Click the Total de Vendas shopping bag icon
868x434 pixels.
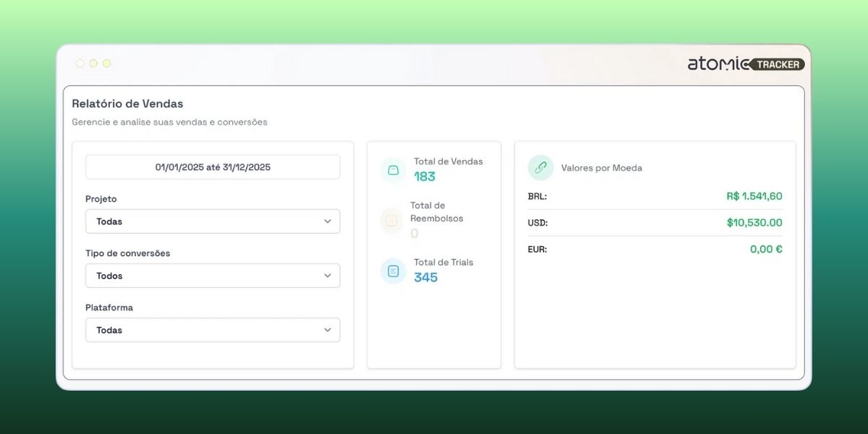click(x=393, y=171)
